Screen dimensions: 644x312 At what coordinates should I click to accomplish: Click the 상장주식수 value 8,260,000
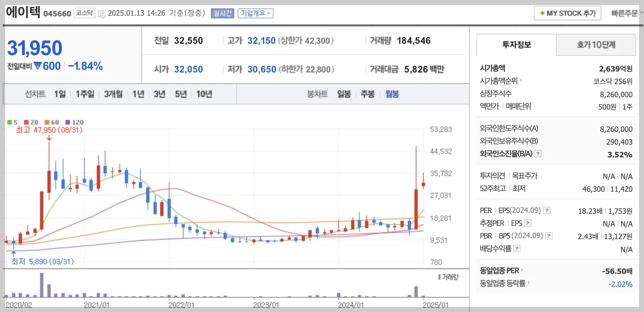(616, 95)
